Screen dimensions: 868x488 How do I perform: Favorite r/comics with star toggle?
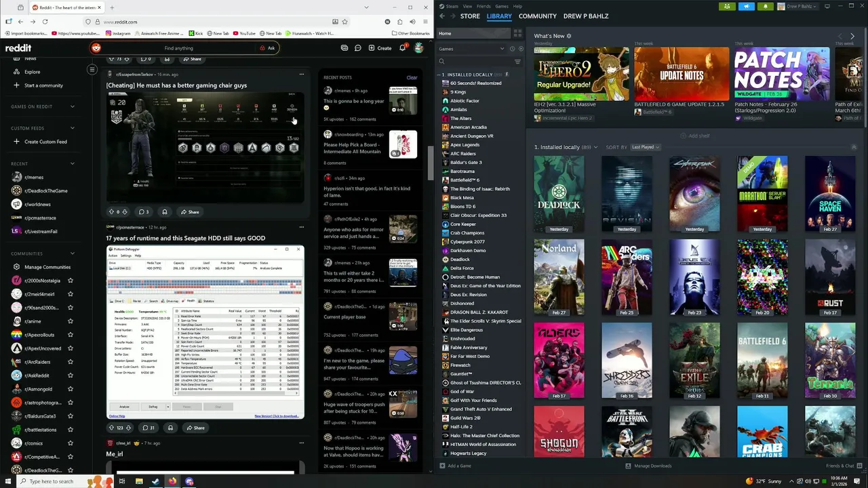[x=70, y=443]
